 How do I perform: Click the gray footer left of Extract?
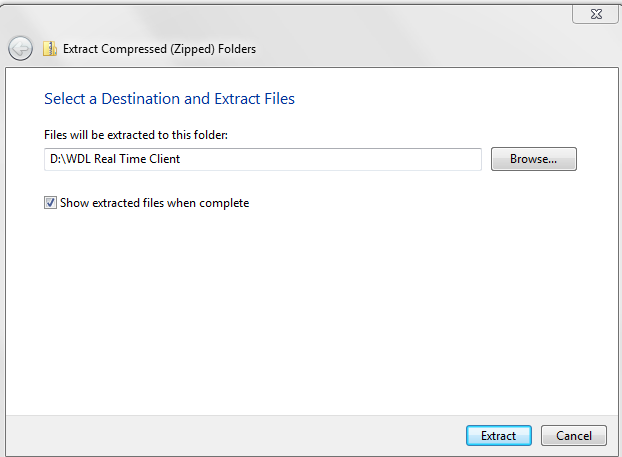coord(230,435)
